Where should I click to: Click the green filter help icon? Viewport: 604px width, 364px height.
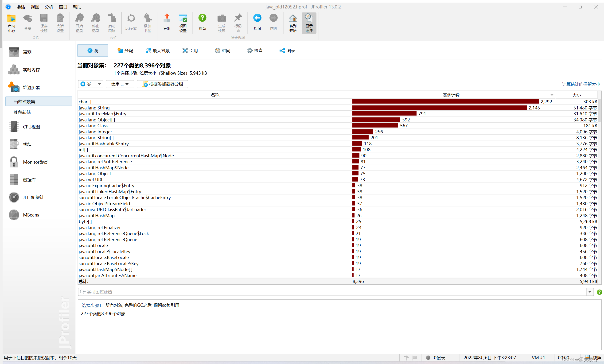click(x=599, y=292)
